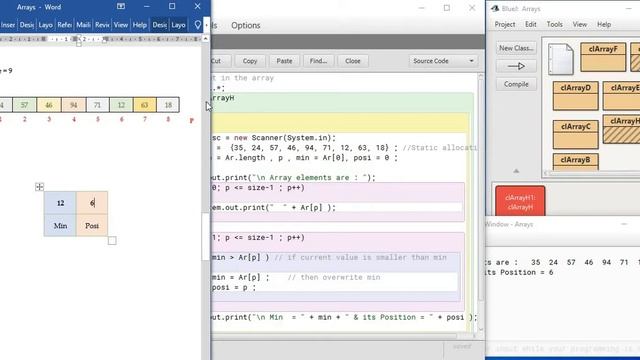Click the 'posi = p ;' code line

pyautogui.click(x=233, y=287)
